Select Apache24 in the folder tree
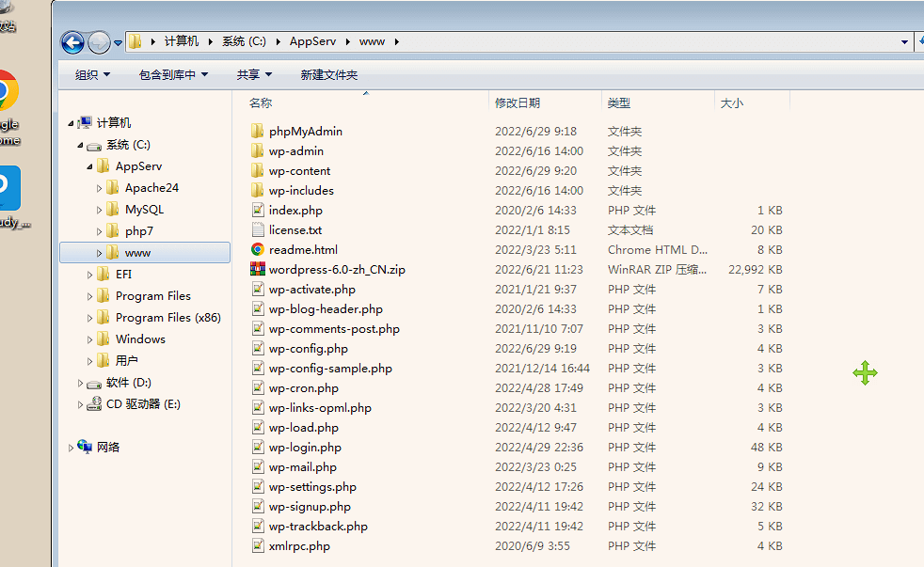Image resolution: width=924 pixels, height=567 pixels. [151, 188]
